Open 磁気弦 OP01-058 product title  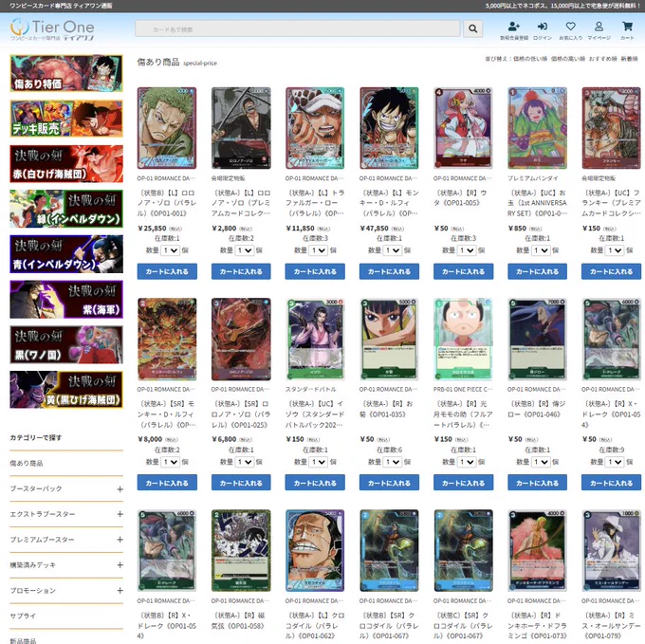pyautogui.click(x=241, y=620)
